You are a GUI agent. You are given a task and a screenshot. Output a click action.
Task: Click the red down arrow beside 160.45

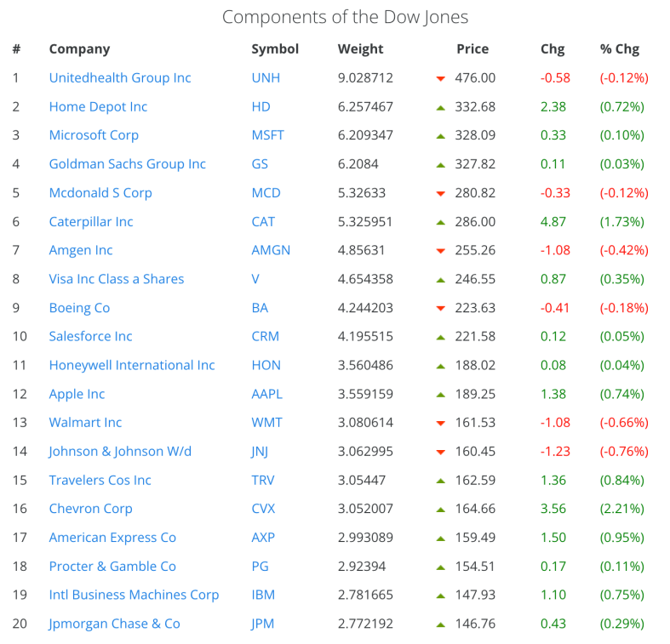point(440,453)
